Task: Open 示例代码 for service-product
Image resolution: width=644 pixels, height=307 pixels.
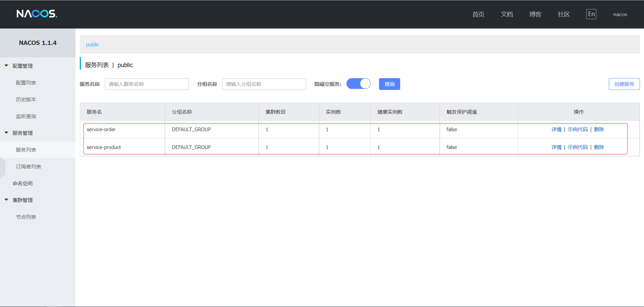Action: point(578,147)
